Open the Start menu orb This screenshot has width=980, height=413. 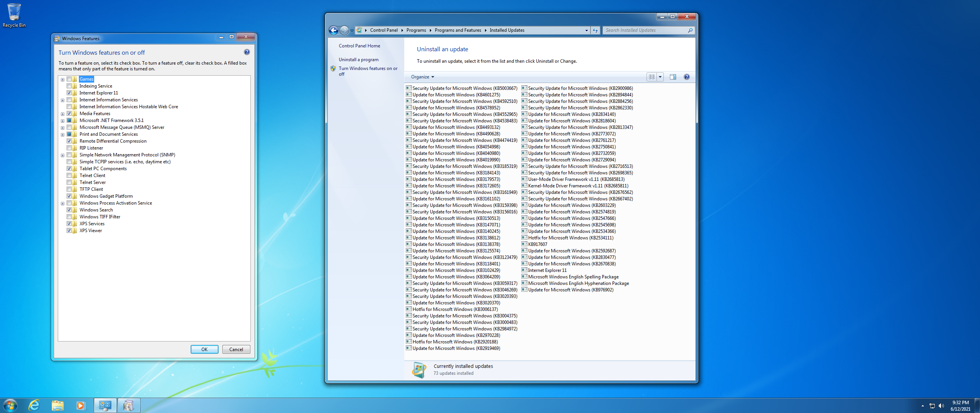[10, 405]
